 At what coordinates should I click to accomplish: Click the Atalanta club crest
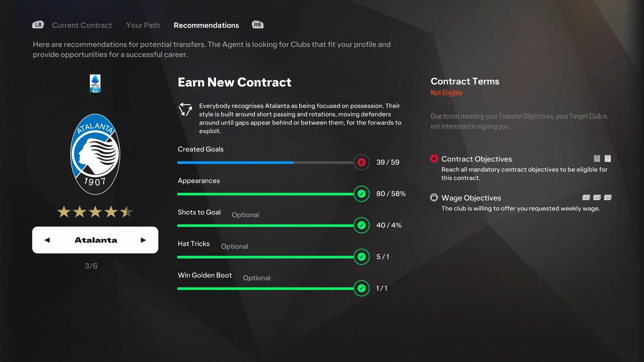[95, 154]
